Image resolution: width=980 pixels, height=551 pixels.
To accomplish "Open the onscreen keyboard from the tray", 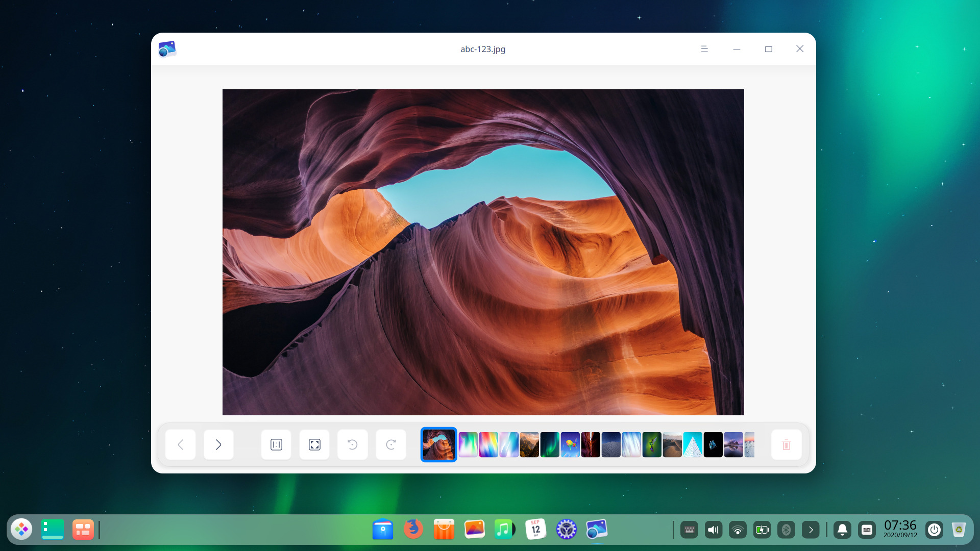I will click(867, 529).
